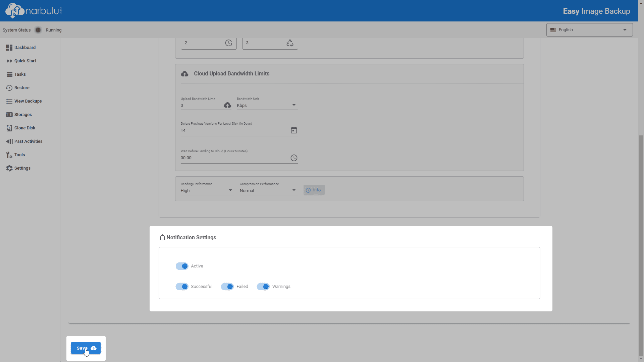Click the Tools wrench icon
Viewport: 644px width, 362px height.
9,155
